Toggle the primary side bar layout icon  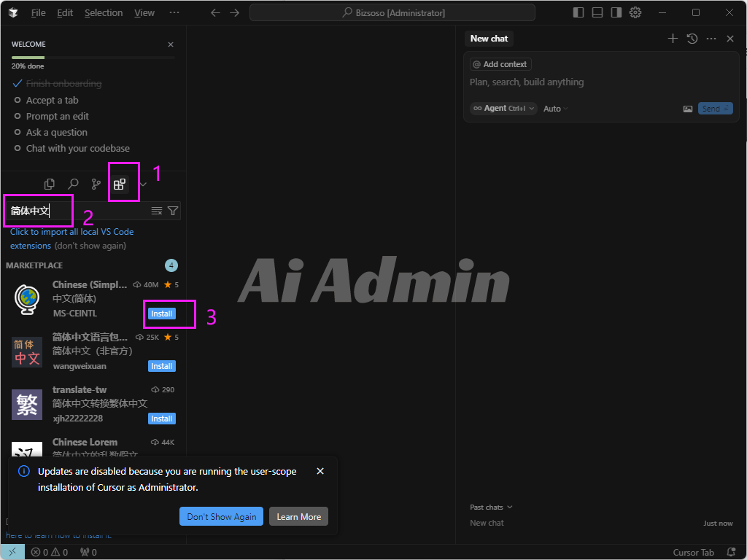pyautogui.click(x=578, y=13)
